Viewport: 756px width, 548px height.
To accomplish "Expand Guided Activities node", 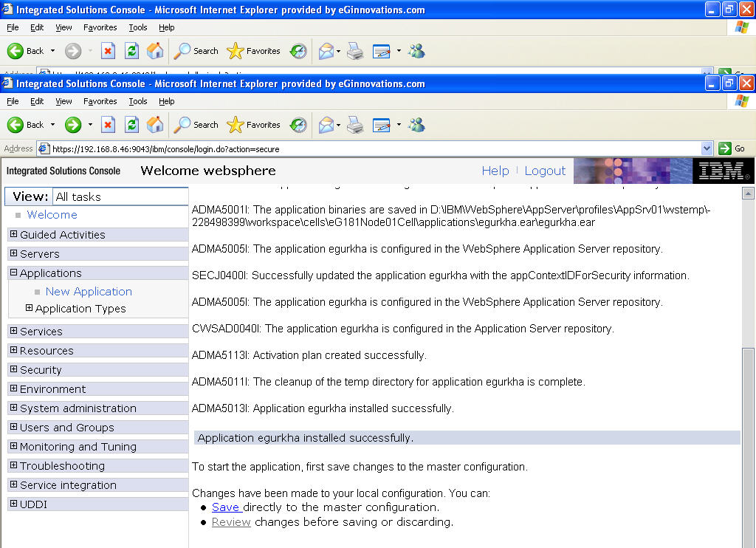I will [13, 234].
